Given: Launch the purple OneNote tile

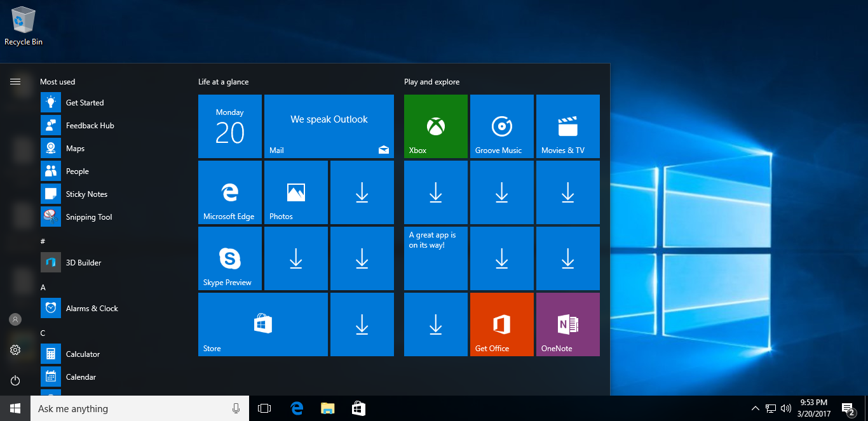Looking at the screenshot, I should (x=568, y=324).
